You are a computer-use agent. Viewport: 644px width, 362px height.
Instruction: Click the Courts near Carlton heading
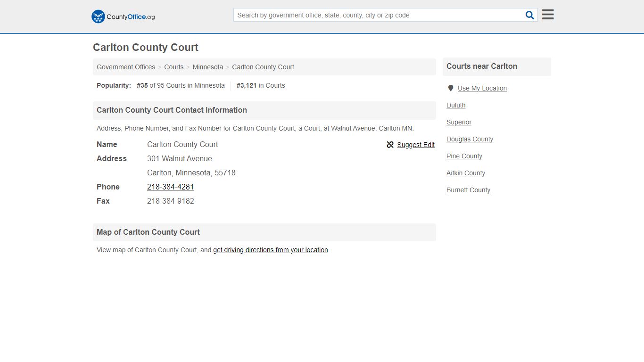point(482,66)
